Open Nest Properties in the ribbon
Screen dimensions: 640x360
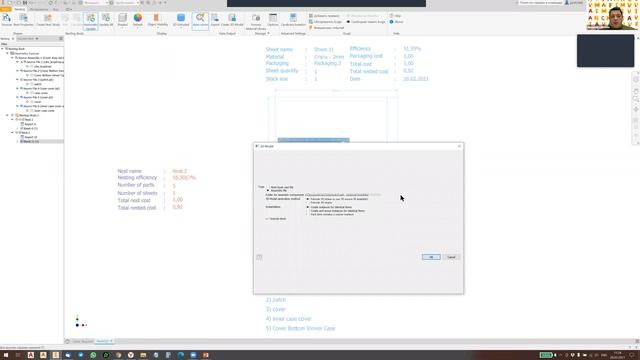23,20
